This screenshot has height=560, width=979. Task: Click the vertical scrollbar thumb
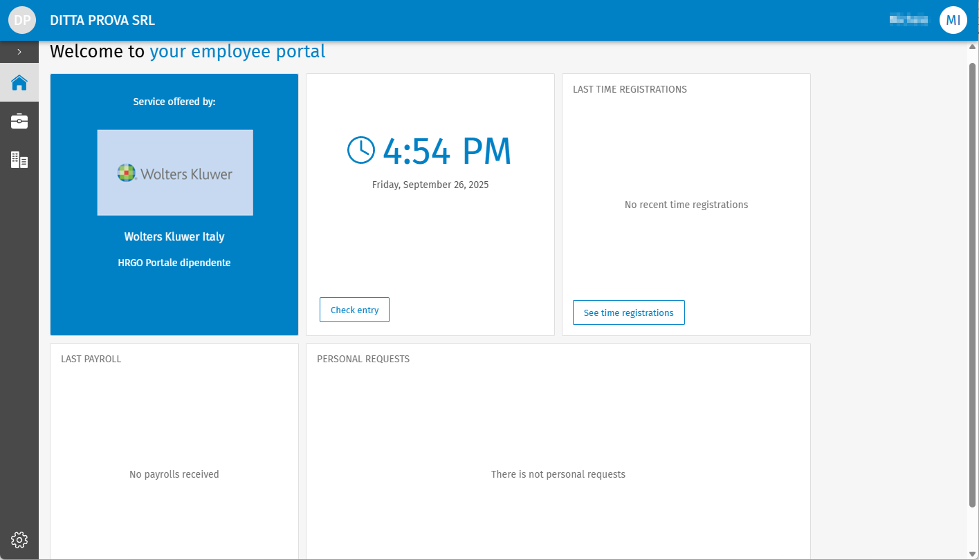tap(972, 284)
